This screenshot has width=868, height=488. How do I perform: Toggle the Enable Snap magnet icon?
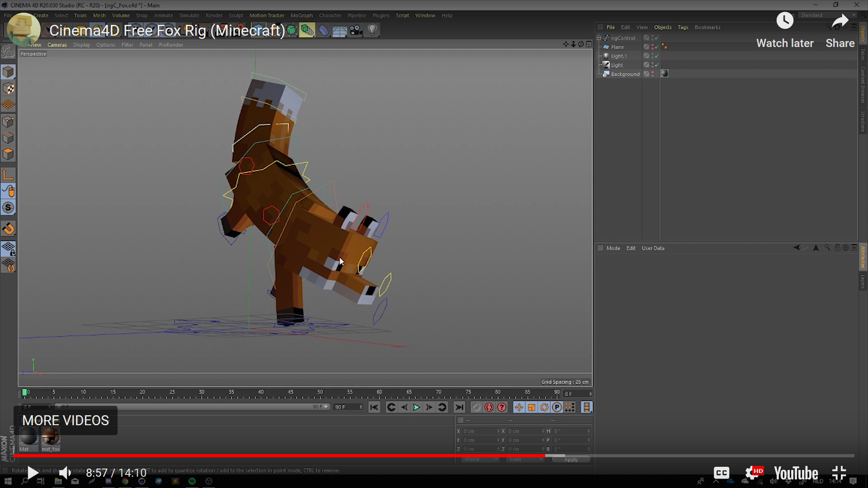8,229
